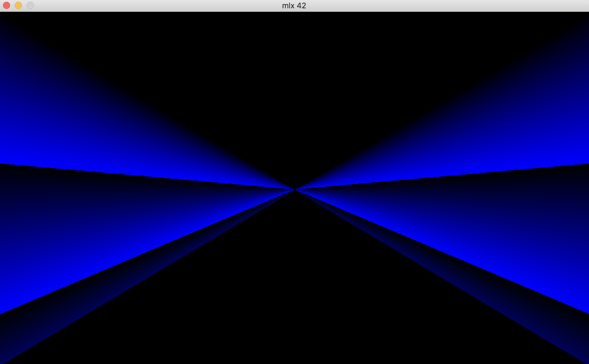Click the black triangle below the center
Screen dimensions: 589x364
click(x=294, y=296)
